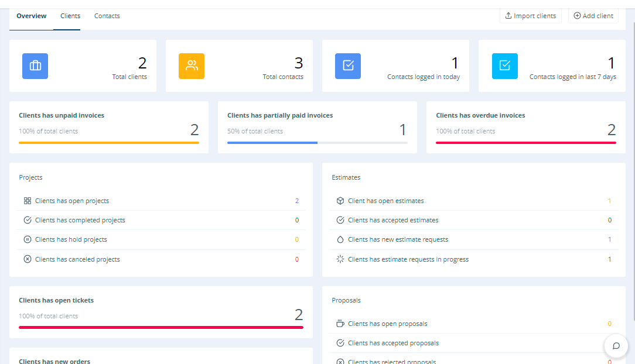The image size is (635, 364).
Task: Click the grid icon beside Clients has open projects
Action: (28, 201)
